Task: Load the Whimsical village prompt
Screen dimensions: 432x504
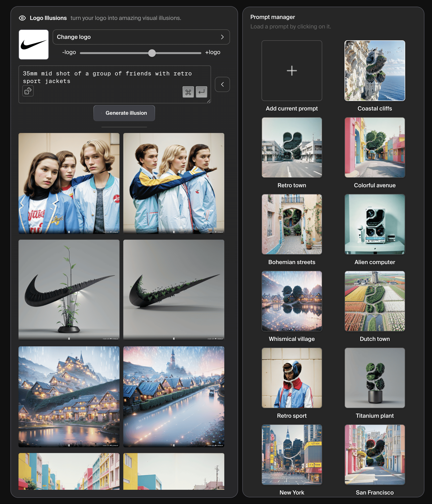Action: [292, 301]
